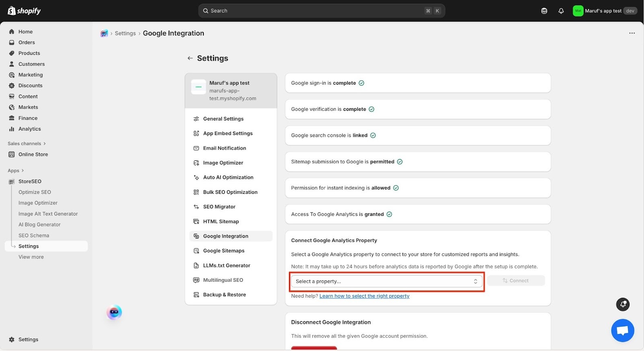644x351 pixels.
Task: Expand the Sales channels section
Action: point(27,143)
